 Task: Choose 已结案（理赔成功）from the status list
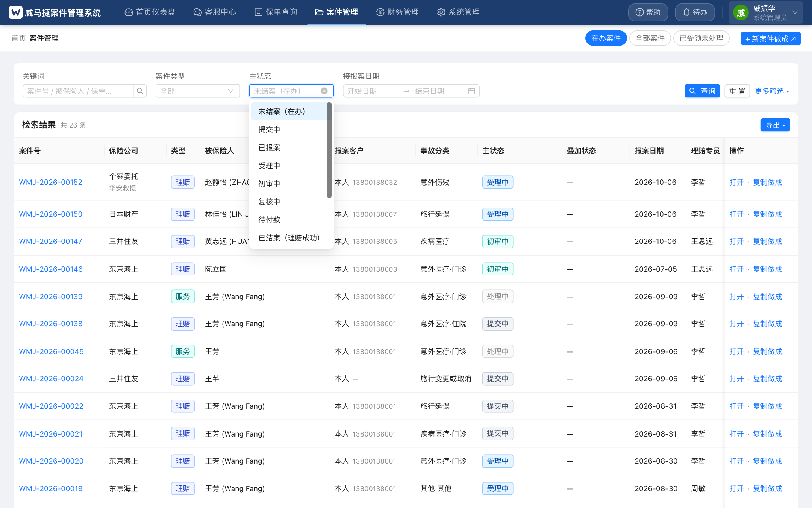coord(289,238)
